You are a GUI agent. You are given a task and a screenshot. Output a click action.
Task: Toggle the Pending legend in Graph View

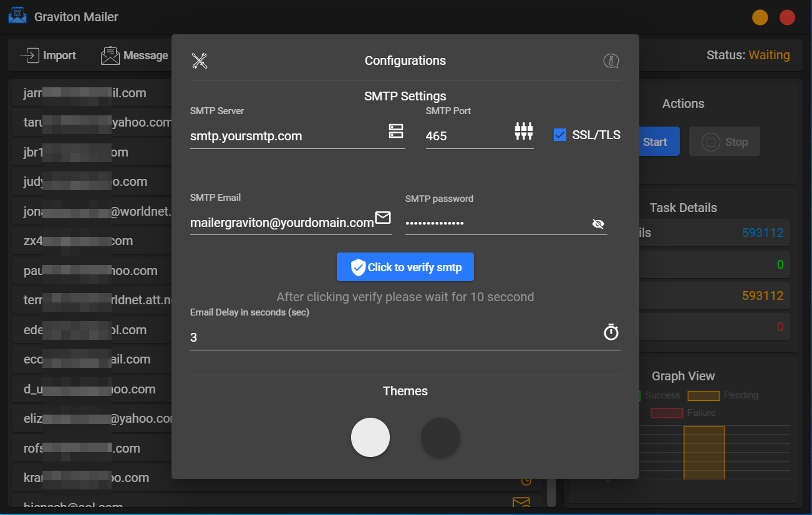[723, 395]
